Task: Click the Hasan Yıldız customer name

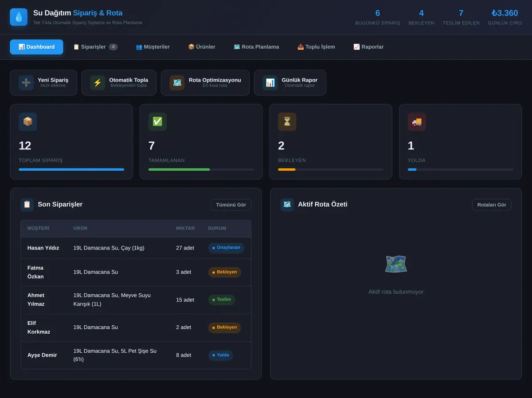Action: pyautogui.click(x=43, y=248)
